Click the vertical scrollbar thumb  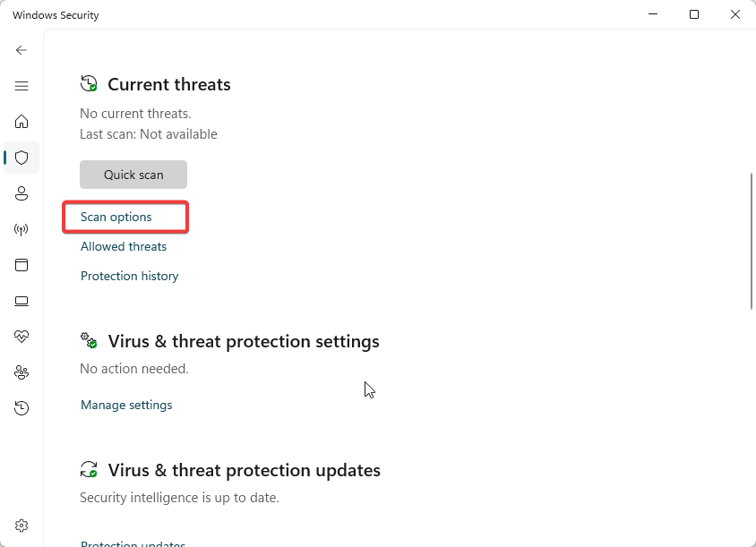click(x=752, y=242)
